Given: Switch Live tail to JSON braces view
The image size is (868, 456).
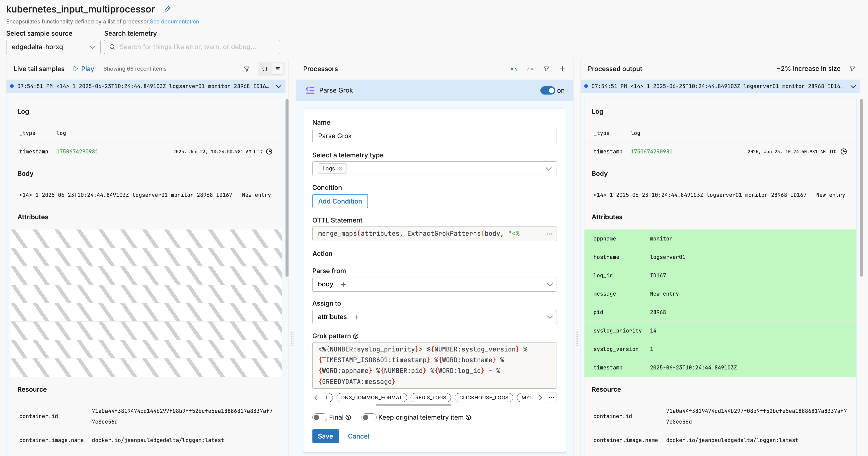Looking at the screenshot, I should coord(265,69).
